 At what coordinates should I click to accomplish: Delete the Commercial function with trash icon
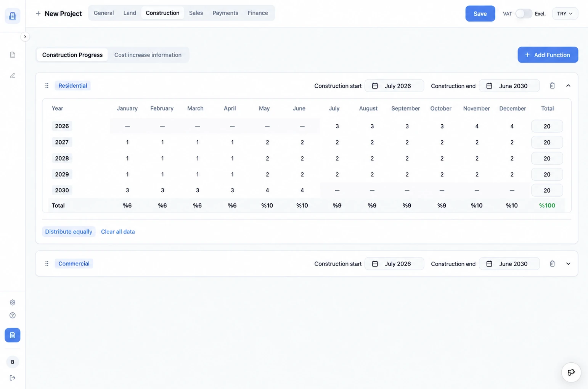coord(552,264)
